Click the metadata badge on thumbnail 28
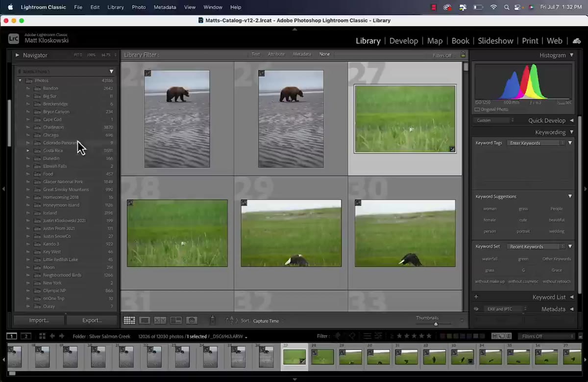Screen dimensions: 588x382 pyautogui.click(x=130, y=202)
